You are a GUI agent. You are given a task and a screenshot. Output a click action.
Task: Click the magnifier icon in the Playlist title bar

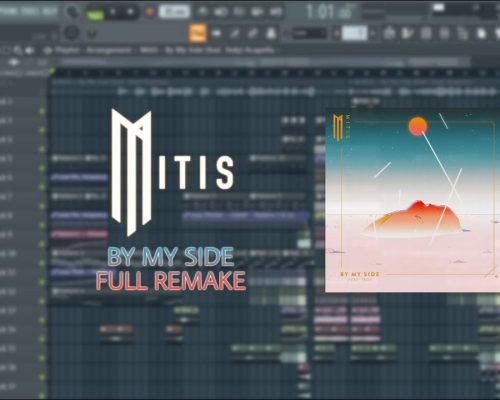pyautogui.click(x=18, y=51)
